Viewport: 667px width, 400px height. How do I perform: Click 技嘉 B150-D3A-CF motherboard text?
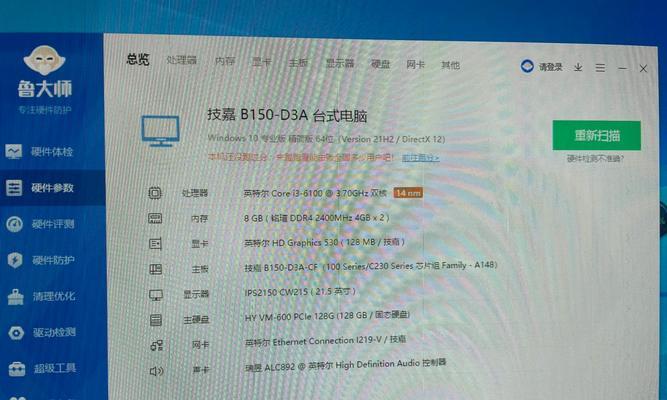click(371, 267)
